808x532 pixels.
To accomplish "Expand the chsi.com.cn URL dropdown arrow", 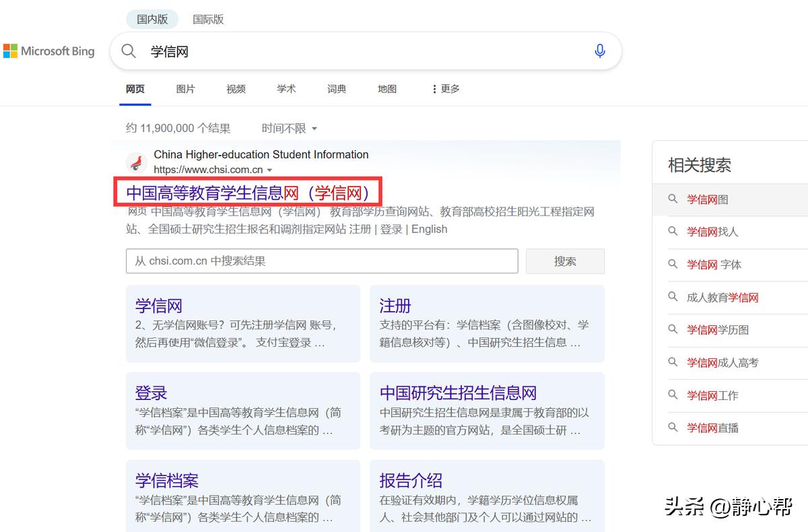I will (x=270, y=170).
